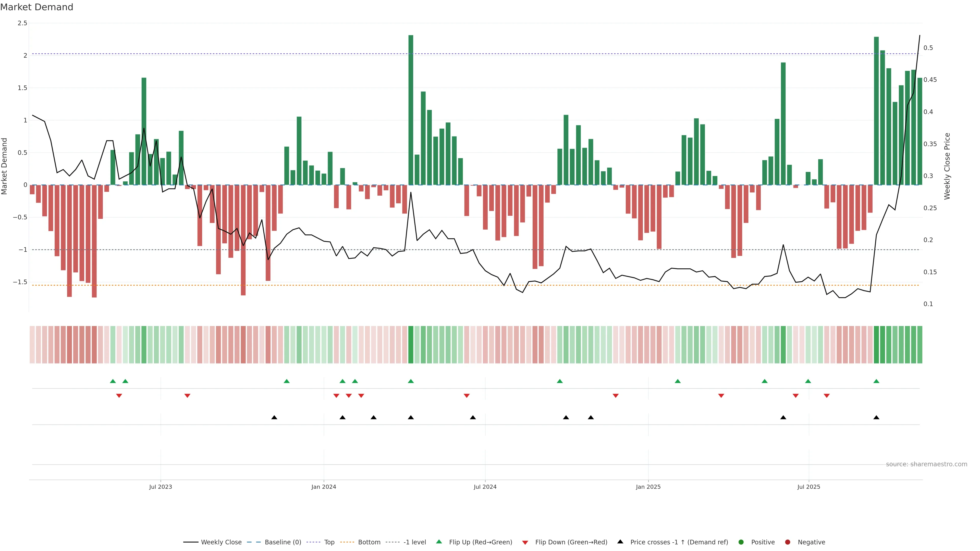Image resolution: width=980 pixels, height=551 pixels.
Task: Click the tallest green bar near April 2024
Action: 410,110
